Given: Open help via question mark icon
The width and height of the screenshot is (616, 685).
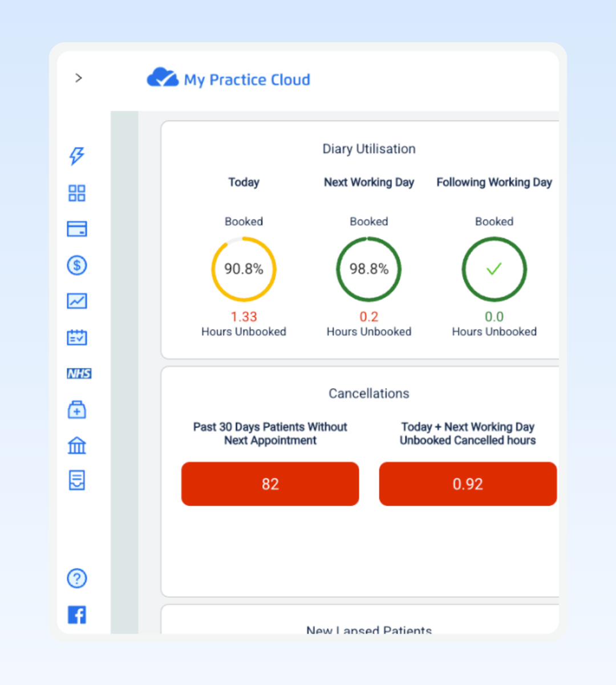Looking at the screenshot, I should click(x=77, y=578).
